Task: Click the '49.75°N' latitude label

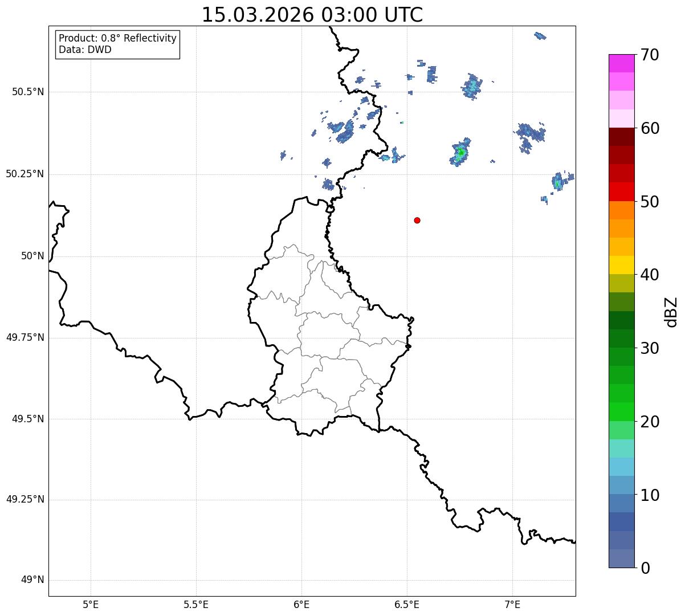Action: (x=25, y=337)
